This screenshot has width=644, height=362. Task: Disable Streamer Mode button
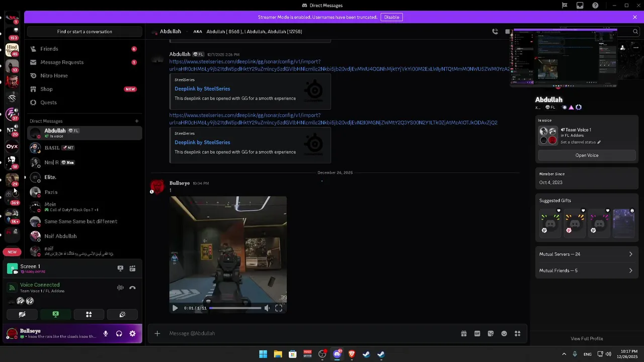391,17
